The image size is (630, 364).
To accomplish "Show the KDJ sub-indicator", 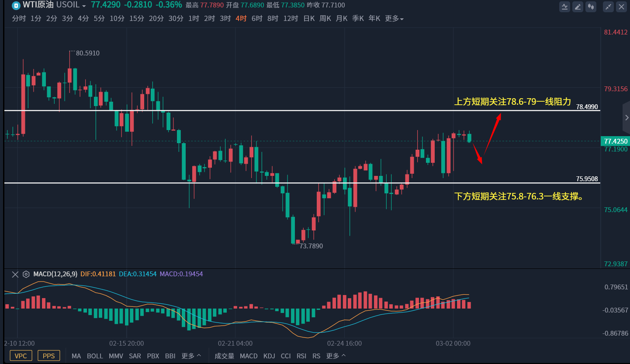I will coord(269,356).
